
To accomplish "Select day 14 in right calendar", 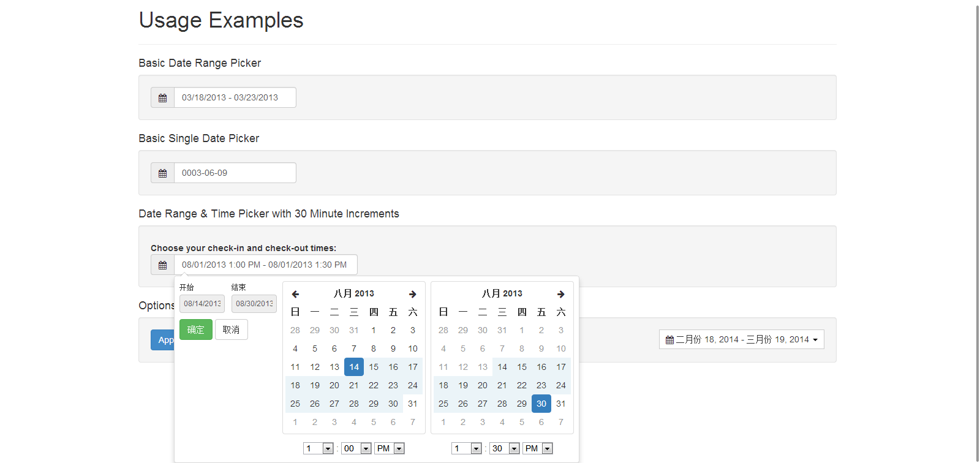I will coord(502,367).
